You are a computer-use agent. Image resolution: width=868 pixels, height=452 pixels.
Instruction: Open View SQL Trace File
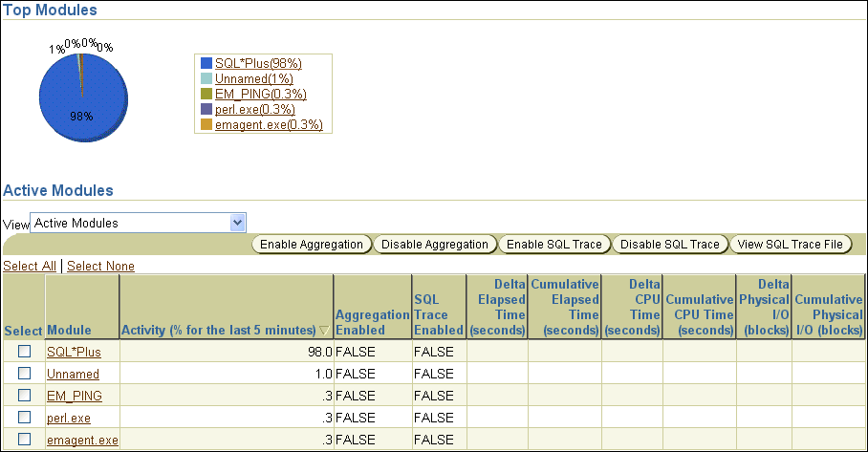tap(790, 245)
